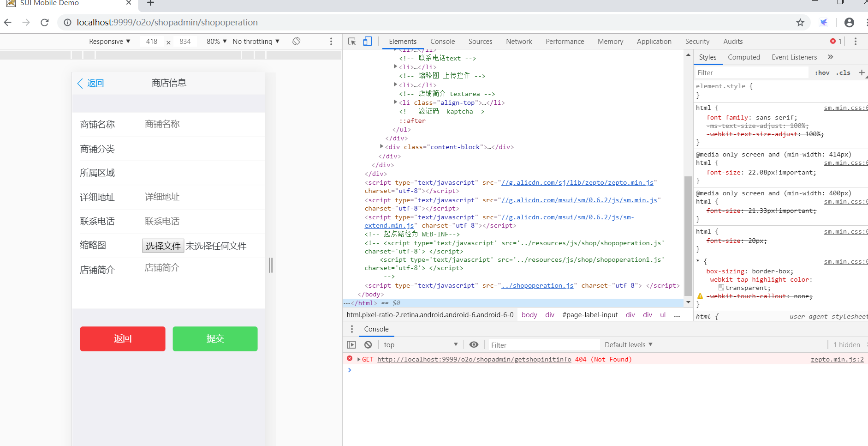This screenshot has width=868, height=446.
Task: Open the 80% zoom dropdown
Action: [217, 41]
